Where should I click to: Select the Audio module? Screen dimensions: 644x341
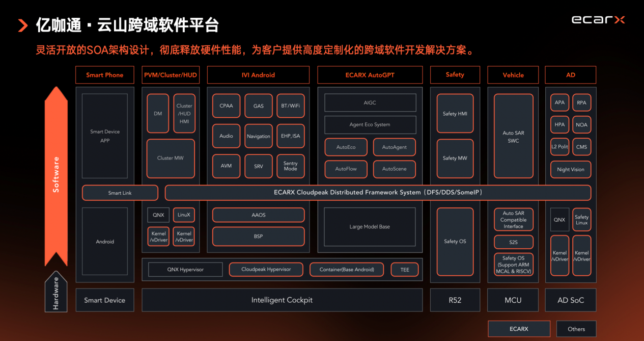tap(226, 136)
